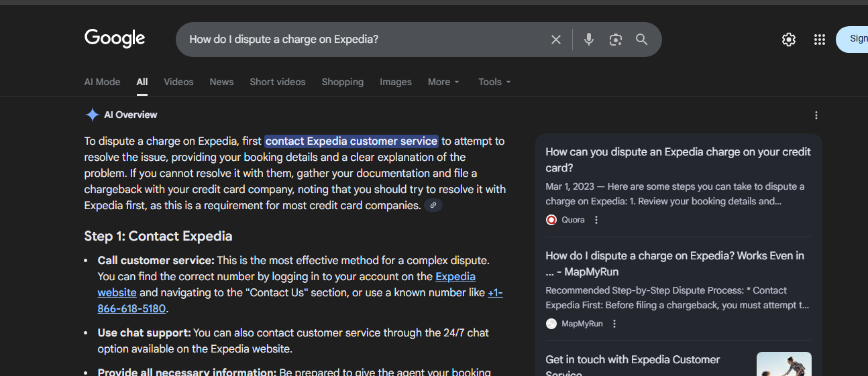Click the 'AI Overview' label
Screen dimensions: 868x376
point(131,115)
